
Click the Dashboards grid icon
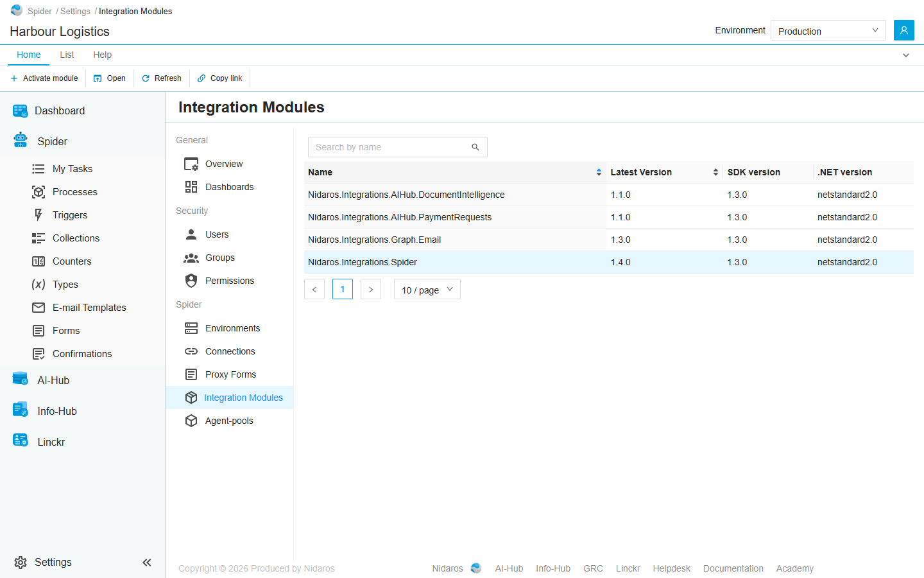tap(191, 187)
